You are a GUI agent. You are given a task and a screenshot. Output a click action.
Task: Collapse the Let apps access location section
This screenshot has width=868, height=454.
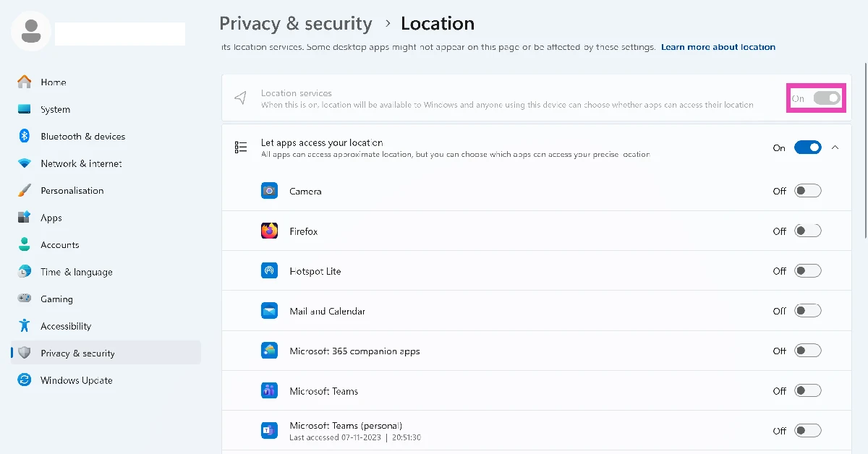pyautogui.click(x=835, y=147)
